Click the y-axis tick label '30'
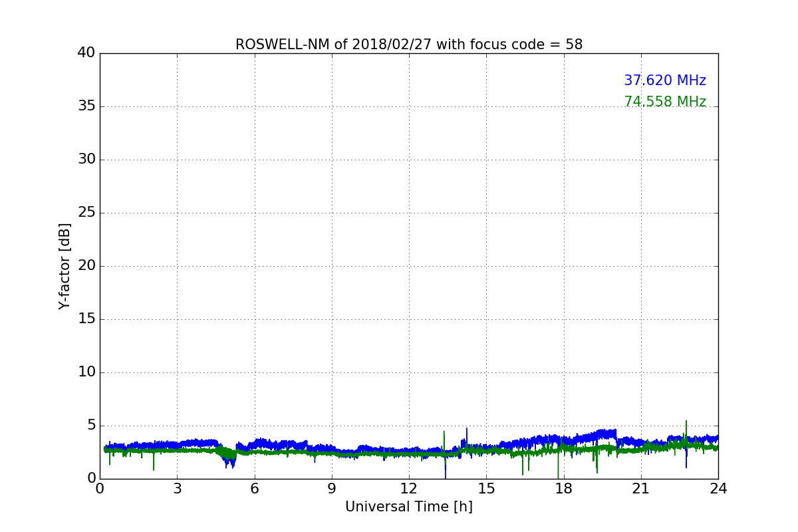The image size is (798, 532). click(86, 159)
